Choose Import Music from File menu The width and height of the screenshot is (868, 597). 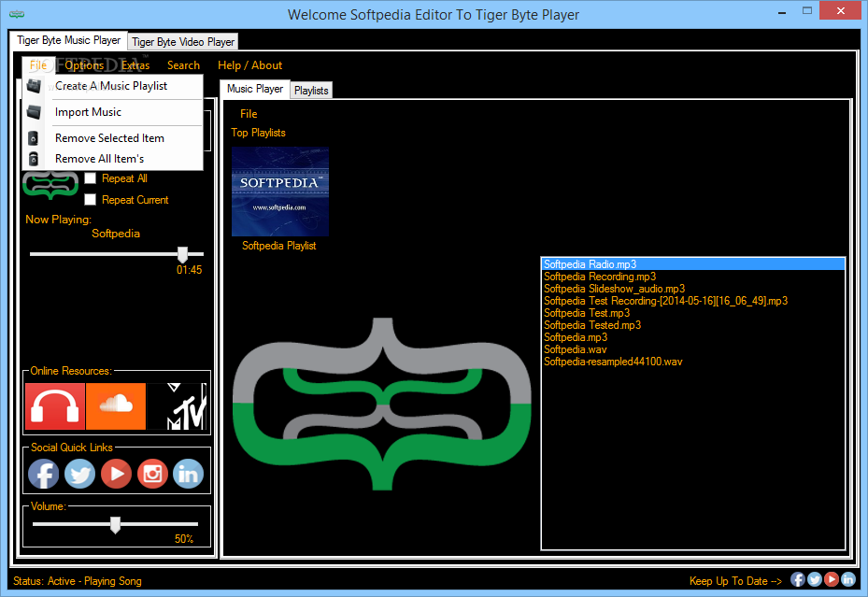point(112,112)
